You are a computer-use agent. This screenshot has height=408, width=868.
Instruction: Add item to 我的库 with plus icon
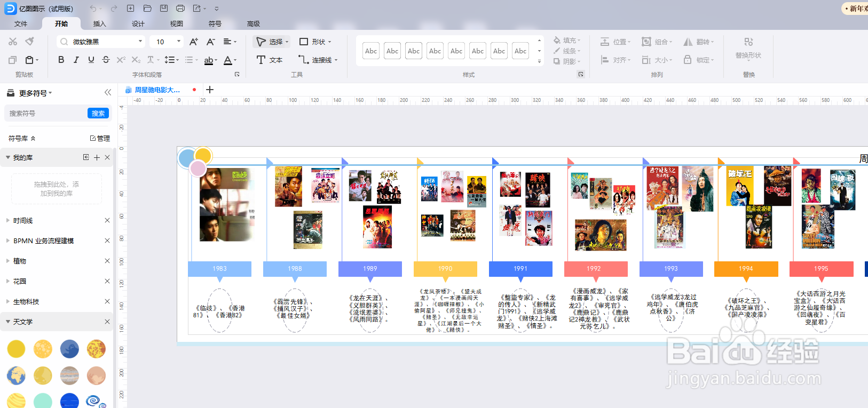pyautogui.click(x=97, y=157)
